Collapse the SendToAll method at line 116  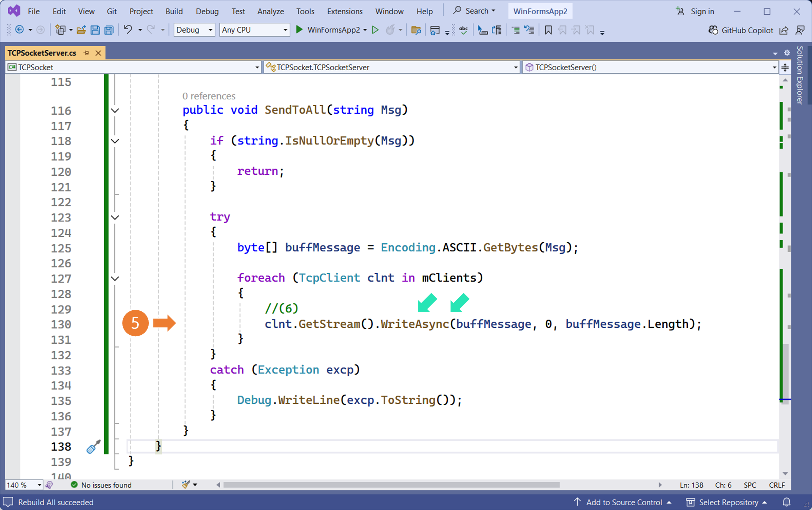115,110
